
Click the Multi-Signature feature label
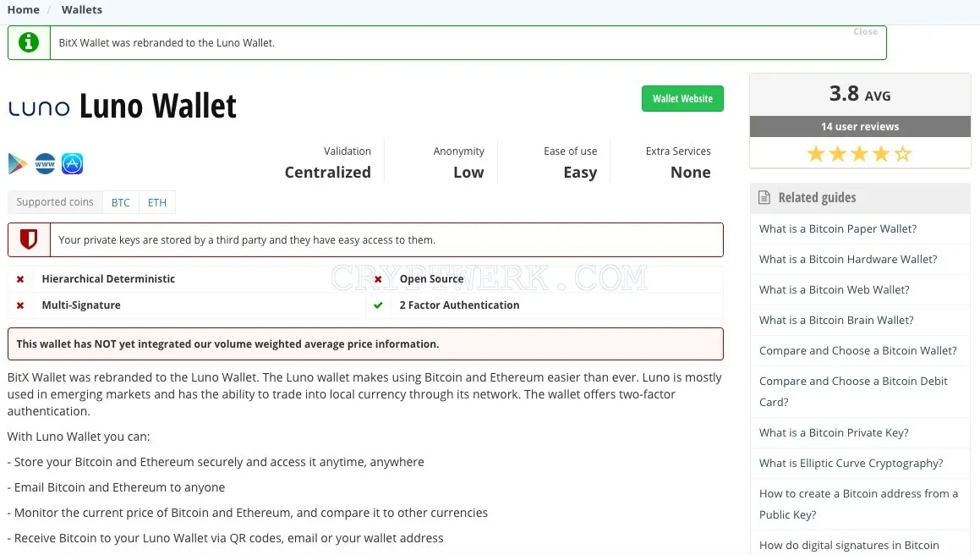[81, 305]
